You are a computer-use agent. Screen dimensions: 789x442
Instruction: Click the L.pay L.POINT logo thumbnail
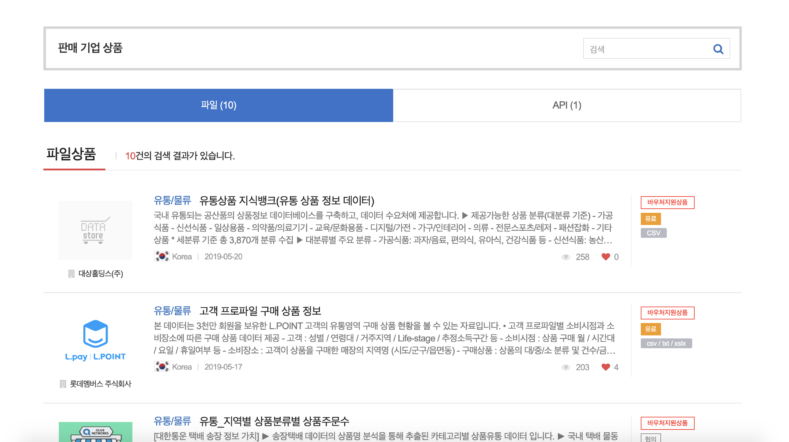click(95, 341)
